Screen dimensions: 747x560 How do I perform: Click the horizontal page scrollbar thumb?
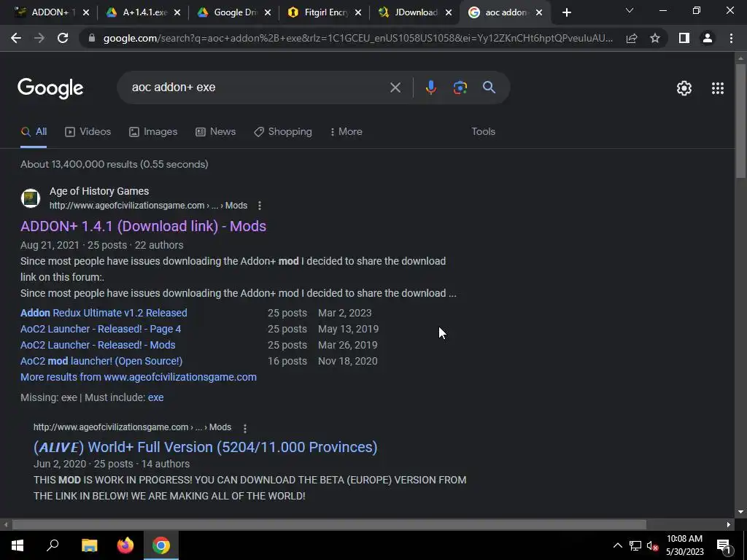[x=329, y=525]
